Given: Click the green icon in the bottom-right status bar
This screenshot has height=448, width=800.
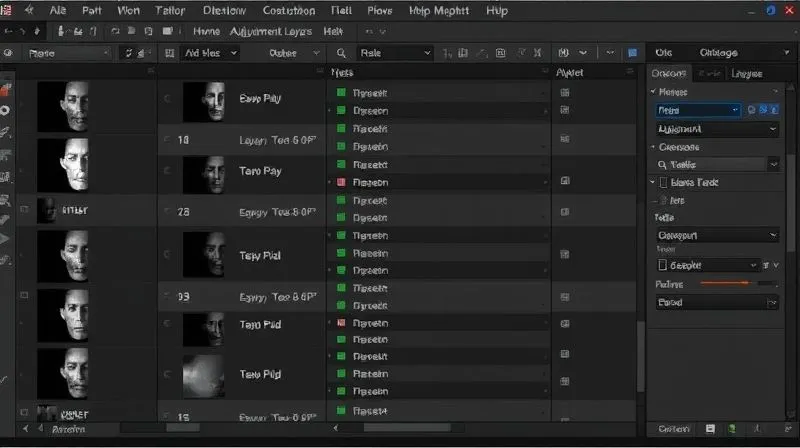Looking at the screenshot, I should (732, 429).
